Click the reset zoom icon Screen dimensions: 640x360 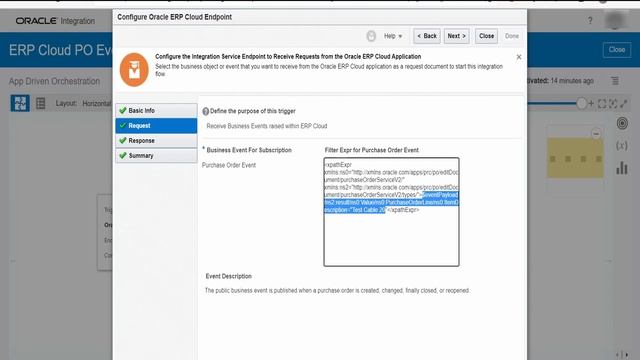(x=613, y=104)
